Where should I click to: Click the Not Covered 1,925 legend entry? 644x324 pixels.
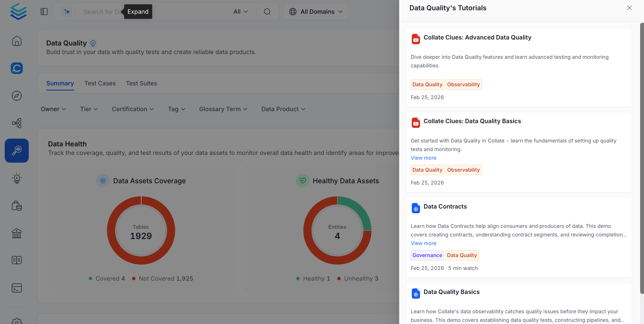tap(163, 279)
